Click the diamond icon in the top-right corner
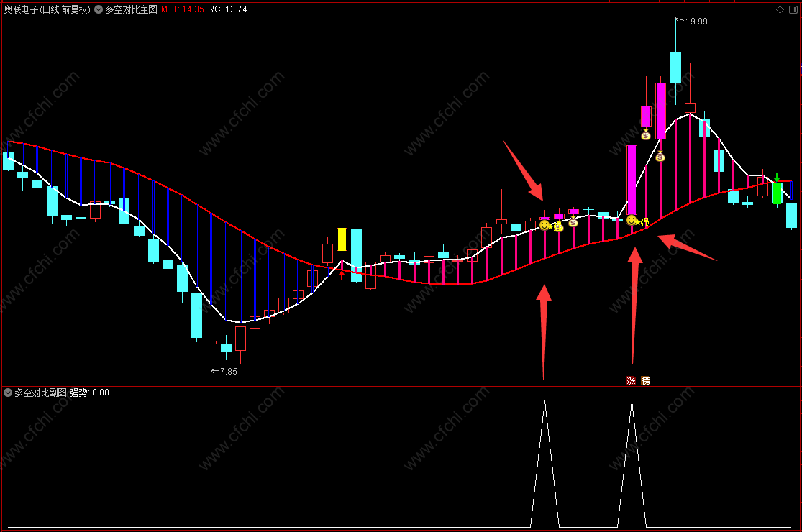Viewport: 802px width, 532px height. pos(780,10)
